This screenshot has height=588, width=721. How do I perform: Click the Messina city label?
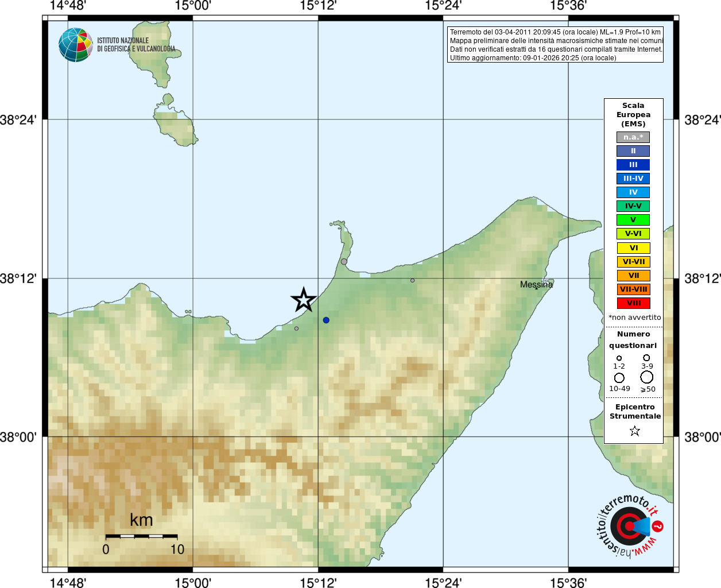536,284
